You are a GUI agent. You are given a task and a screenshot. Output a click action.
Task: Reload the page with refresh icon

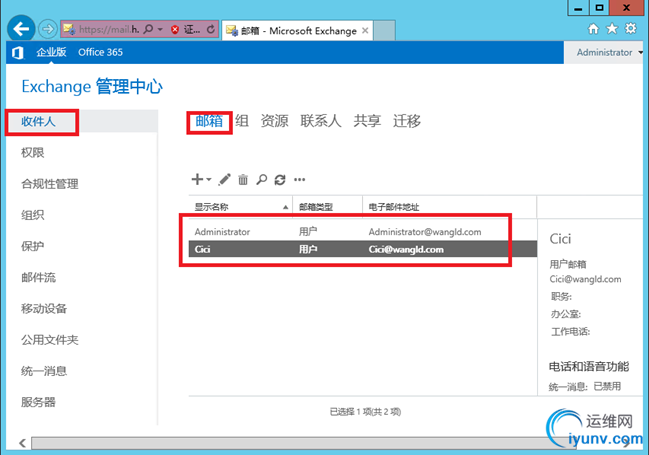click(211, 29)
